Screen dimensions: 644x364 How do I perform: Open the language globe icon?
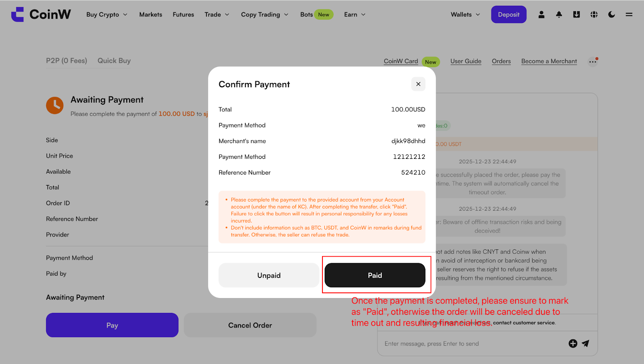coord(594,14)
